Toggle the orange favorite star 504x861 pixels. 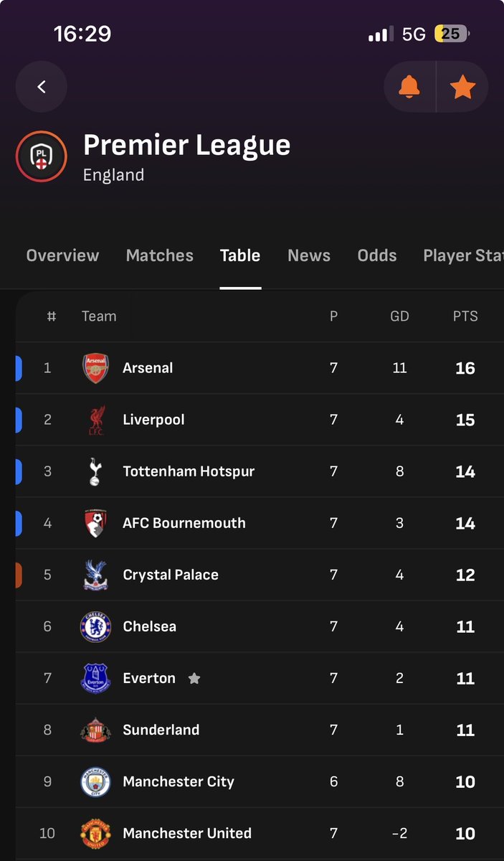[x=462, y=87]
